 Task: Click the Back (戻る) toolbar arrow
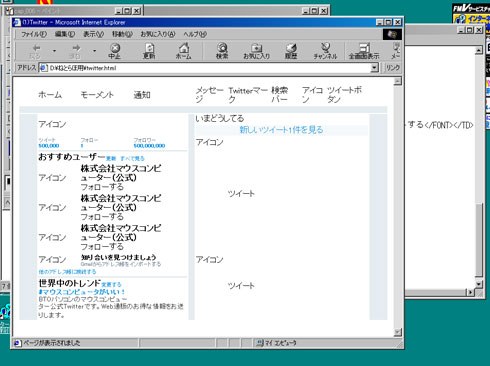click(35, 51)
